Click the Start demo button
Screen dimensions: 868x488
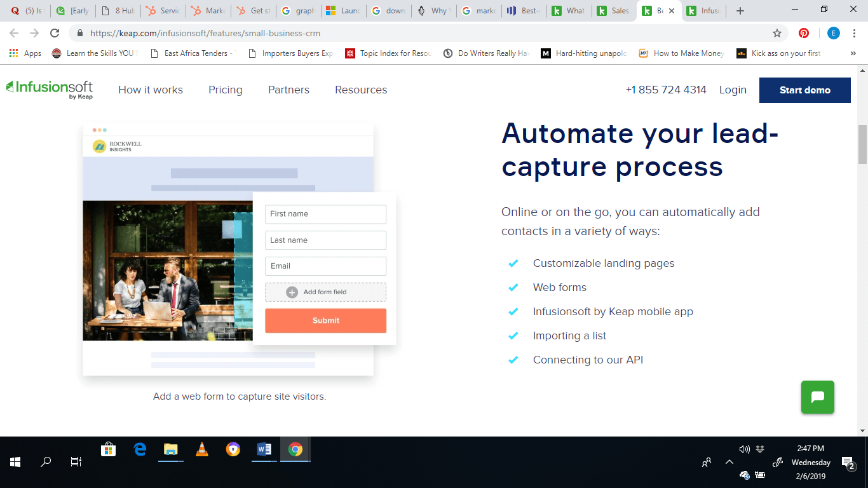(805, 90)
